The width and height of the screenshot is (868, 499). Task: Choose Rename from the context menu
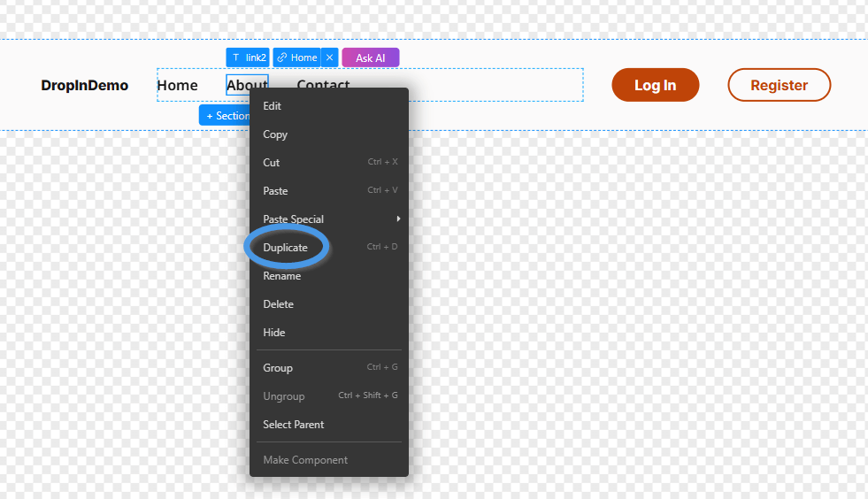point(329,275)
